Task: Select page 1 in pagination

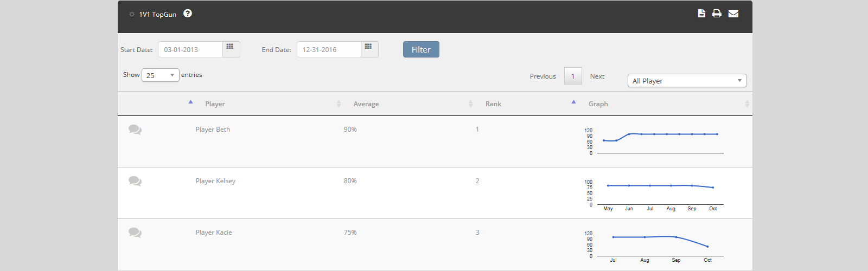Action: tap(573, 76)
